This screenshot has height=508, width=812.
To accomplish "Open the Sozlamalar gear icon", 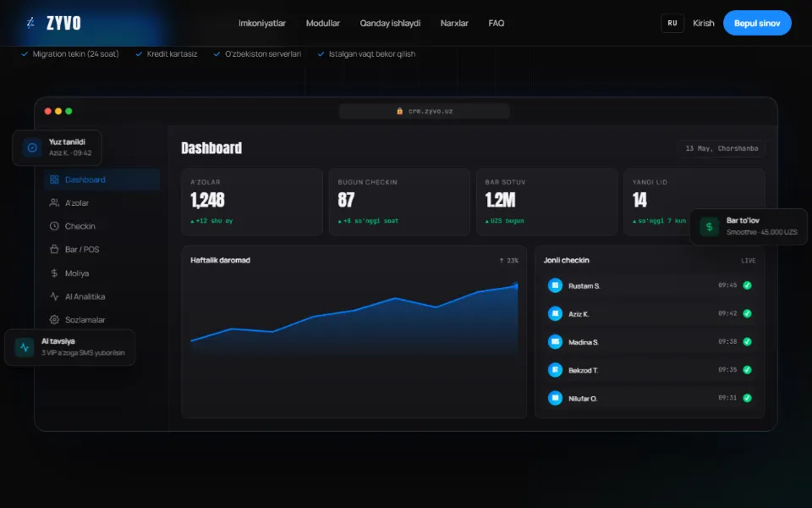I will point(54,320).
